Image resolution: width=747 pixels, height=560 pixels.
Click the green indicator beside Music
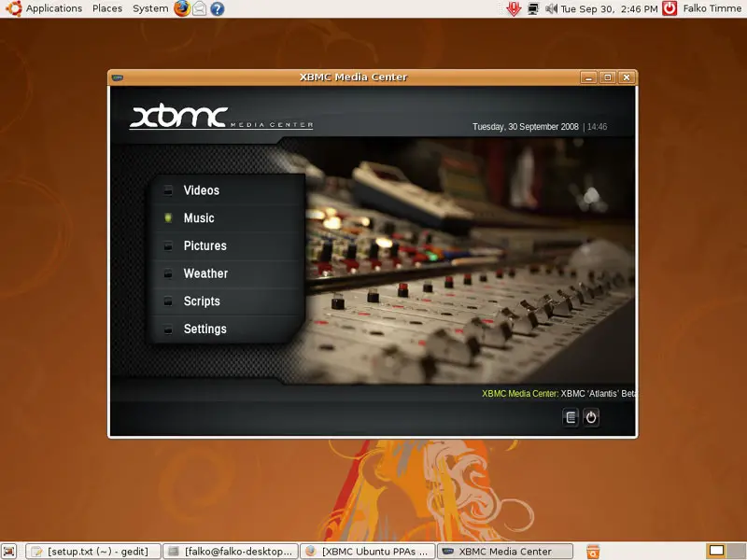click(x=168, y=218)
